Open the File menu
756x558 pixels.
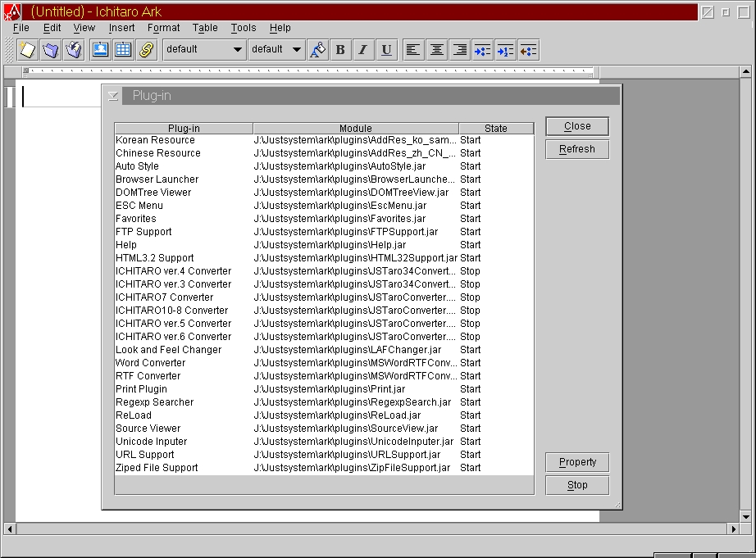pyautogui.click(x=21, y=28)
